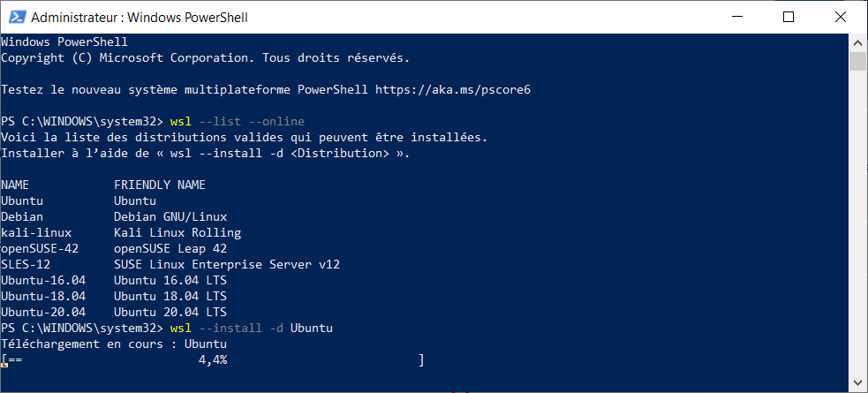Open the PowerShell icon system menu
The height and width of the screenshot is (393, 868).
click(x=15, y=17)
